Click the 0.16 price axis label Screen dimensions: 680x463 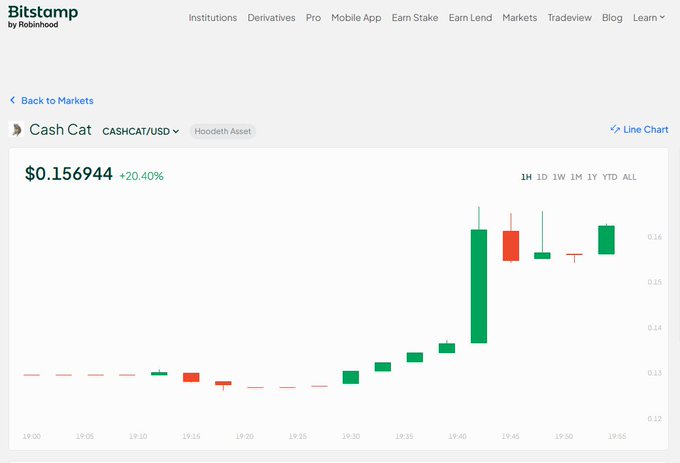click(654, 237)
